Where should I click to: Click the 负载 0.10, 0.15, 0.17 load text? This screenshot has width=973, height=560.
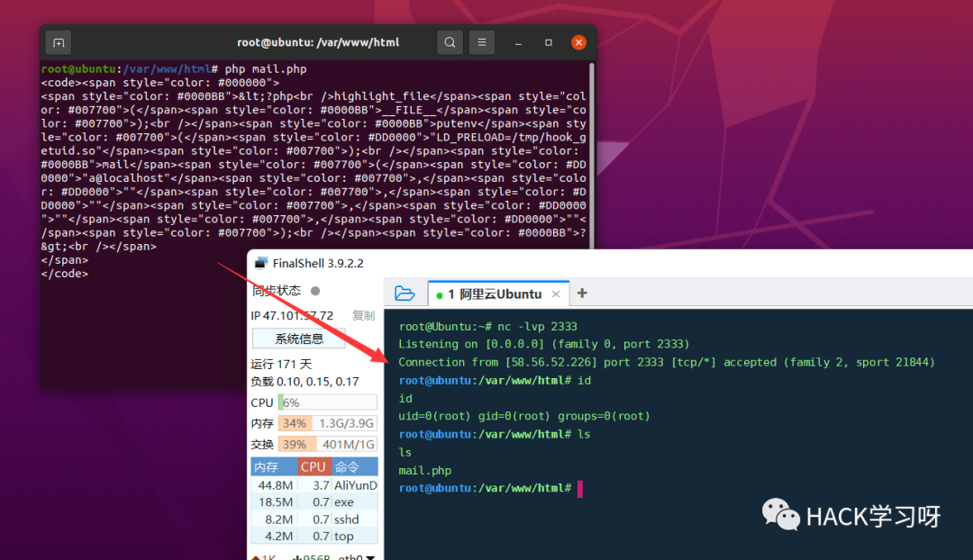(x=305, y=382)
